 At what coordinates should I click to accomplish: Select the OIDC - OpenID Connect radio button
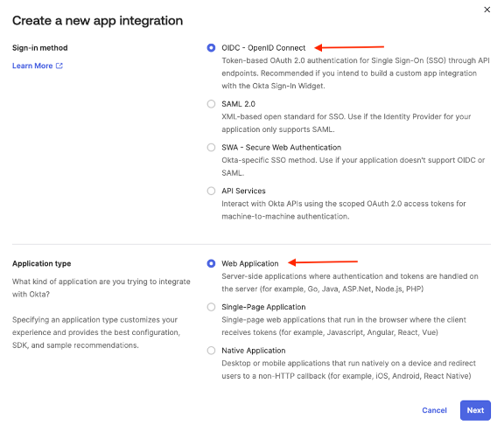pos(211,48)
